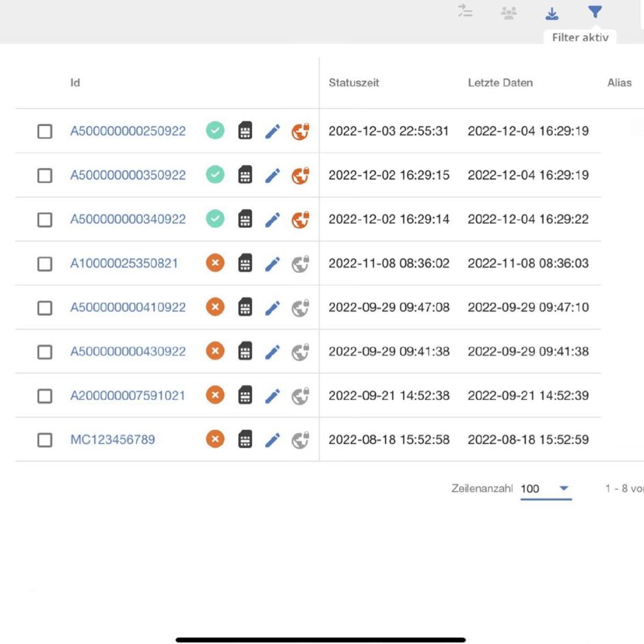Open SIM card icon for A500000000430922
The image size is (644, 644).
[x=245, y=351]
